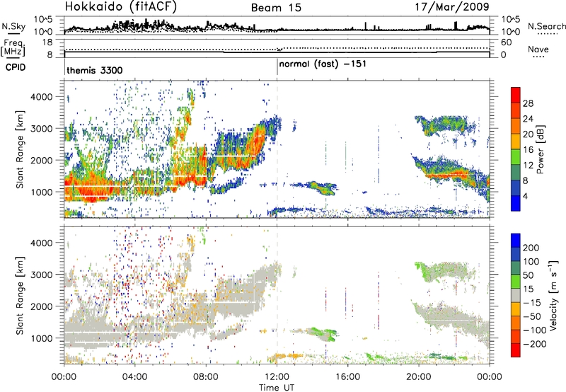Click the Time UT axis title
The width and height of the screenshot is (566, 392).
pyautogui.click(x=277, y=388)
